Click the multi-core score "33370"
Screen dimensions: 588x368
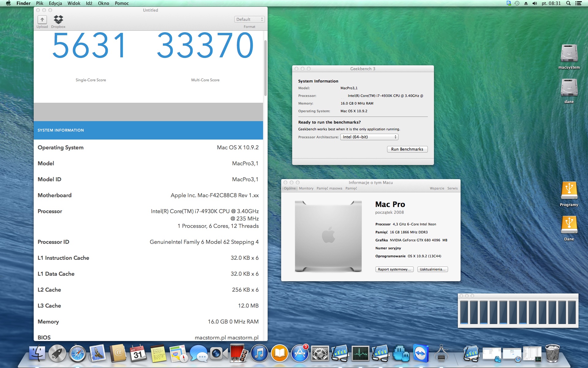coord(205,45)
